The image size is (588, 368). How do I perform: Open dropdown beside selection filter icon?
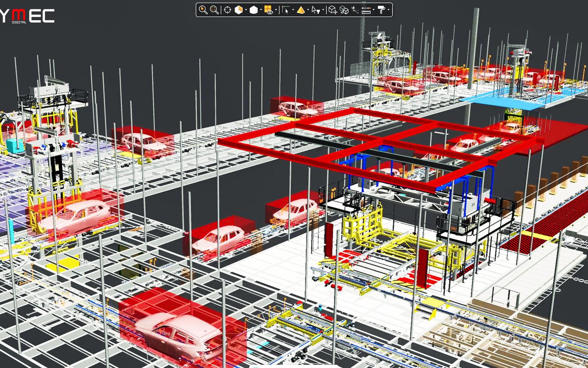coord(323,10)
